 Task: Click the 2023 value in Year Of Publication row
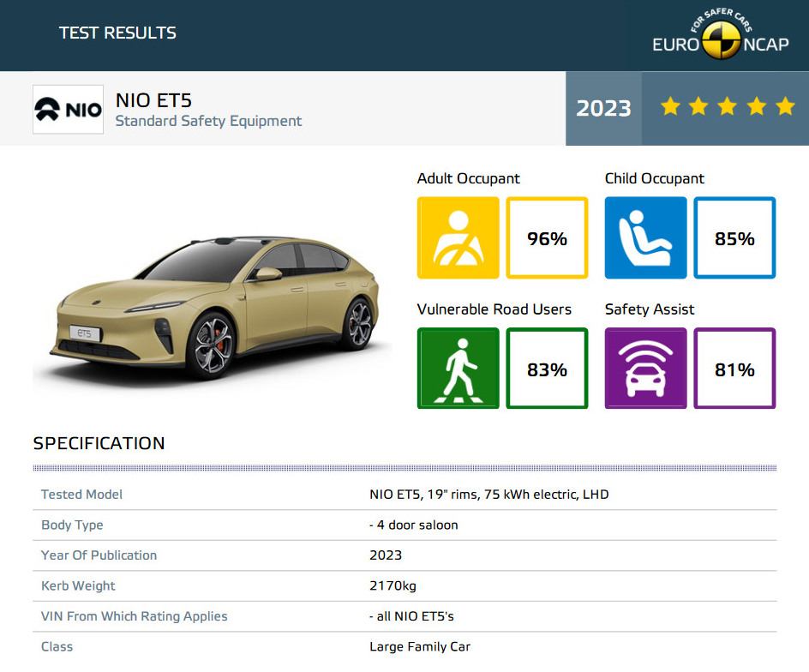pyautogui.click(x=386, y=555)
